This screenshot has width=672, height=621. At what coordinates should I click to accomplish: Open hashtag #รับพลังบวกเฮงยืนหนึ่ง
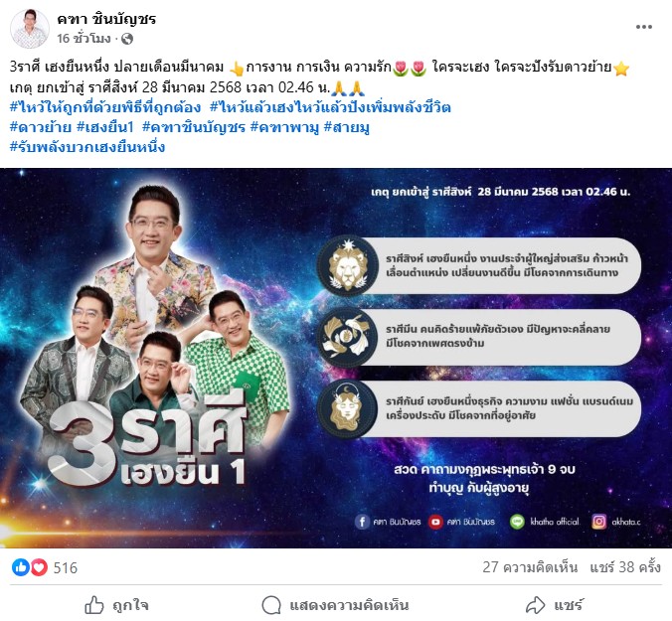tap(87, 147)
